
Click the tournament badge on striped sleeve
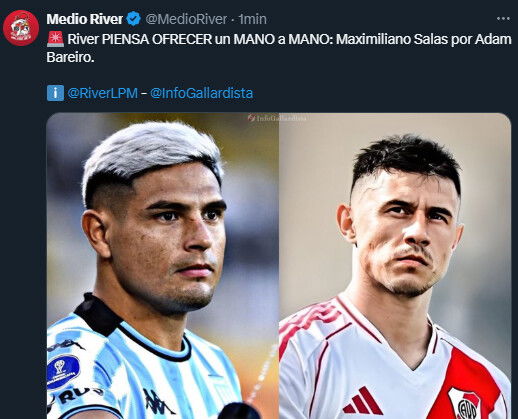(x=63, y=371)
